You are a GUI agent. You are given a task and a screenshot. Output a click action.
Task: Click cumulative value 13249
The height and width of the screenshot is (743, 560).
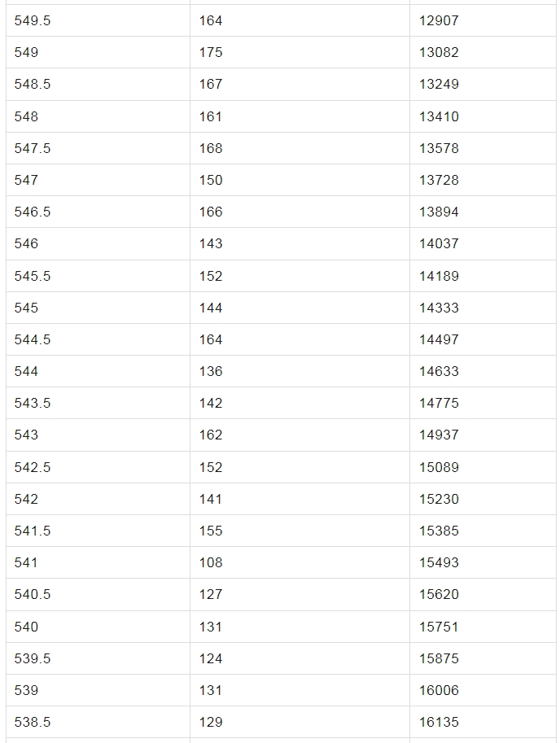pos(439,84)
